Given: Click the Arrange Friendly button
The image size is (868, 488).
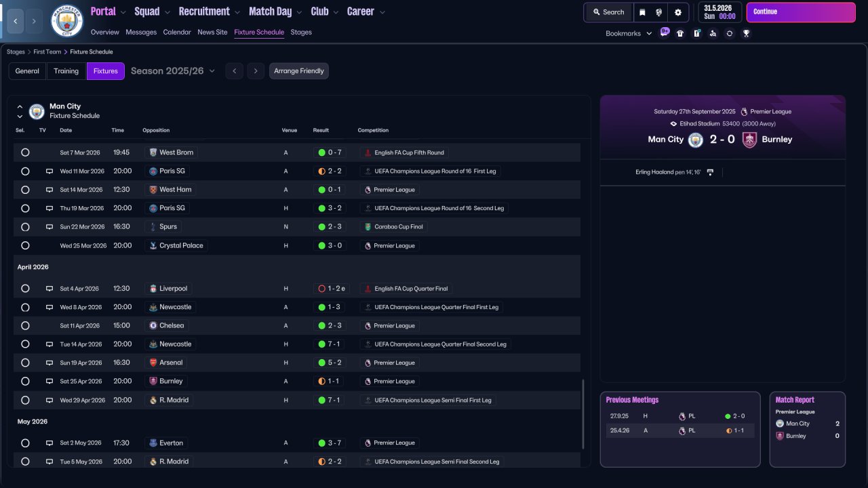Looking at the screenshot, I should pos(299,71).
